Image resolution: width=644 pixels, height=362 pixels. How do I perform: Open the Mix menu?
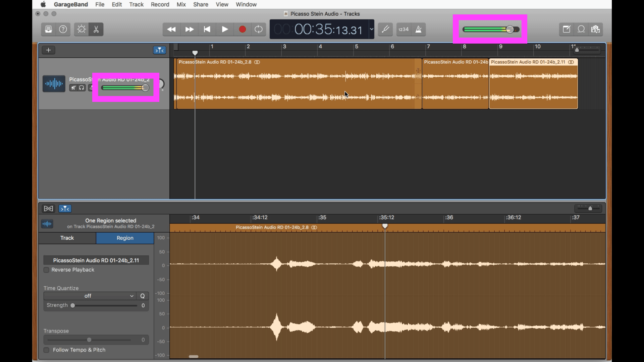pos(181,4)
